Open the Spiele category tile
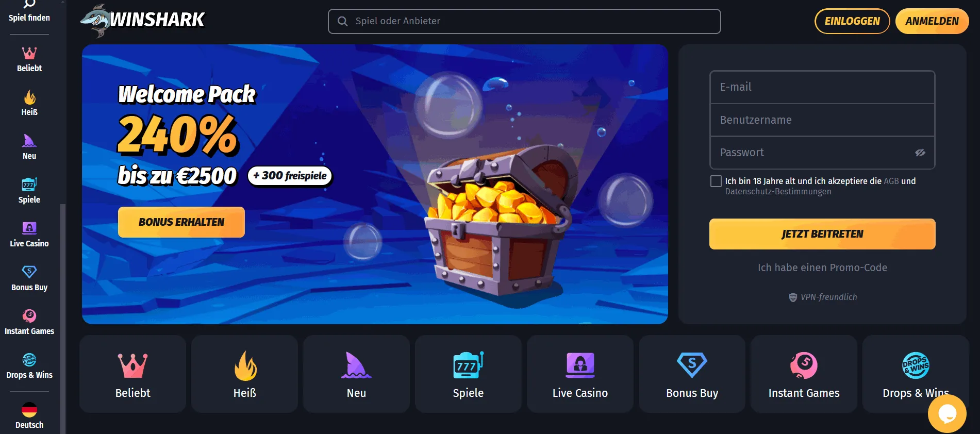This screenshot has width=980, height=434. pos(468,374)
